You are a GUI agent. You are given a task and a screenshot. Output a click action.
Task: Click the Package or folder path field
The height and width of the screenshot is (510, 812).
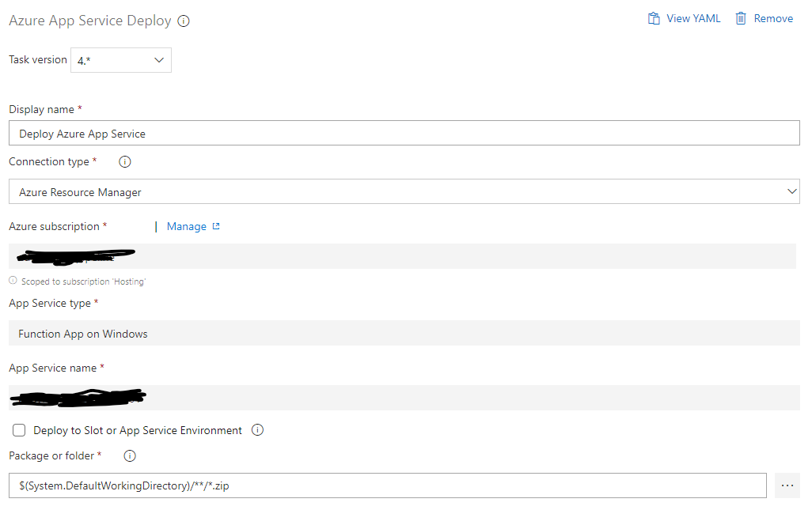click(388, 485)
